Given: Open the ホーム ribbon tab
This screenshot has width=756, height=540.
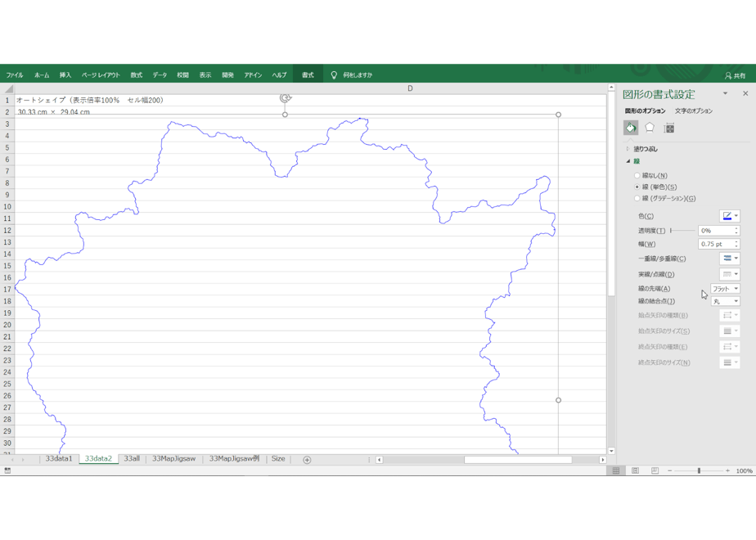Looking at the screenshot, I should pos(42,75).
